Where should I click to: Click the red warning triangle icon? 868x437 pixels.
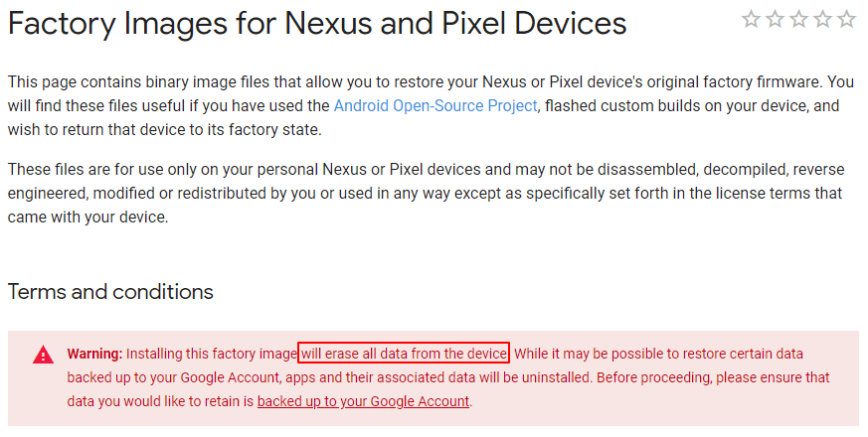click(44, 355)
